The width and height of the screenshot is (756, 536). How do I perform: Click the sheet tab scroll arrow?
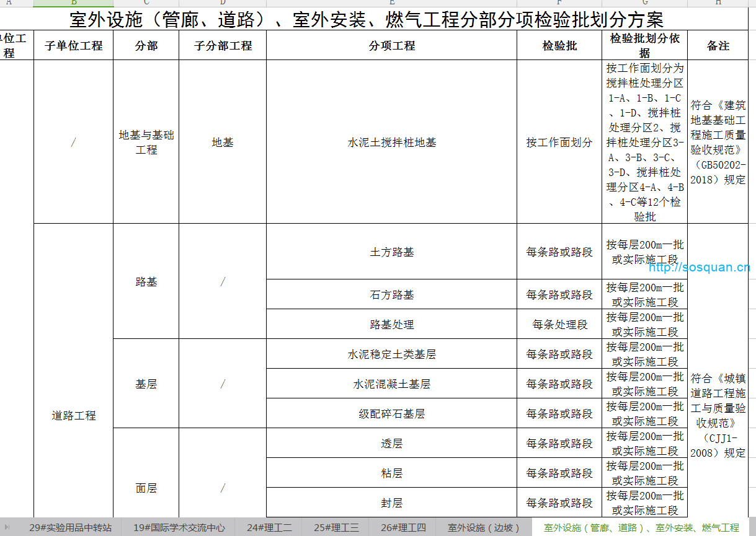click(7, 528)
